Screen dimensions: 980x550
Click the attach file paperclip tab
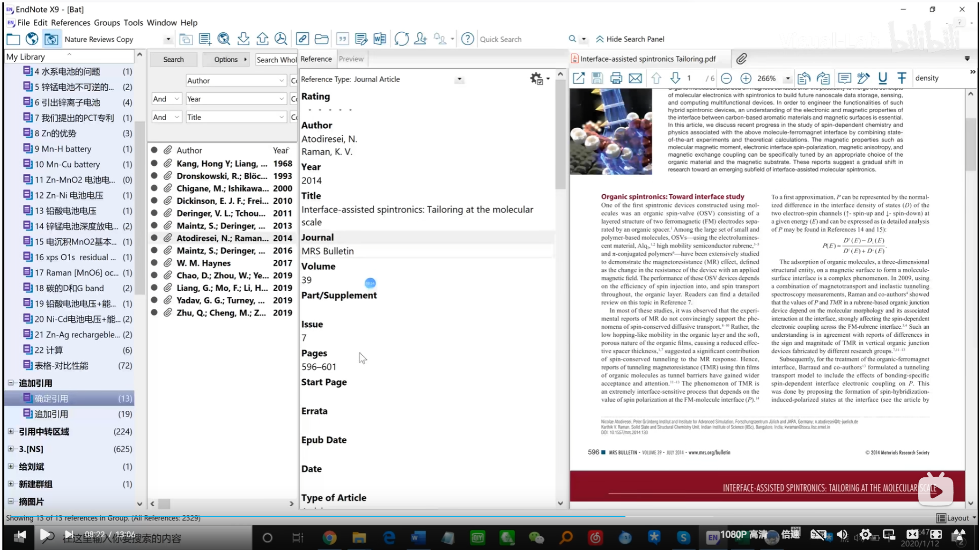742,59
